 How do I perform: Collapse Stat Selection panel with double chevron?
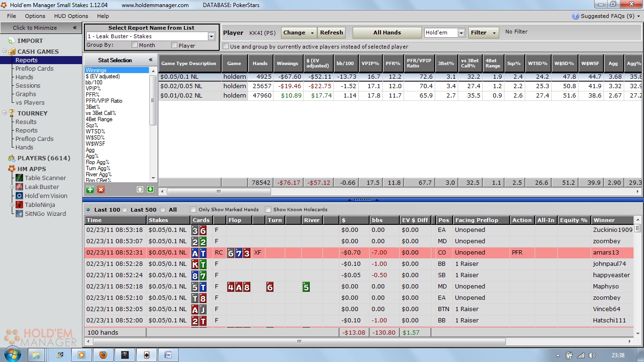[151, 60]
